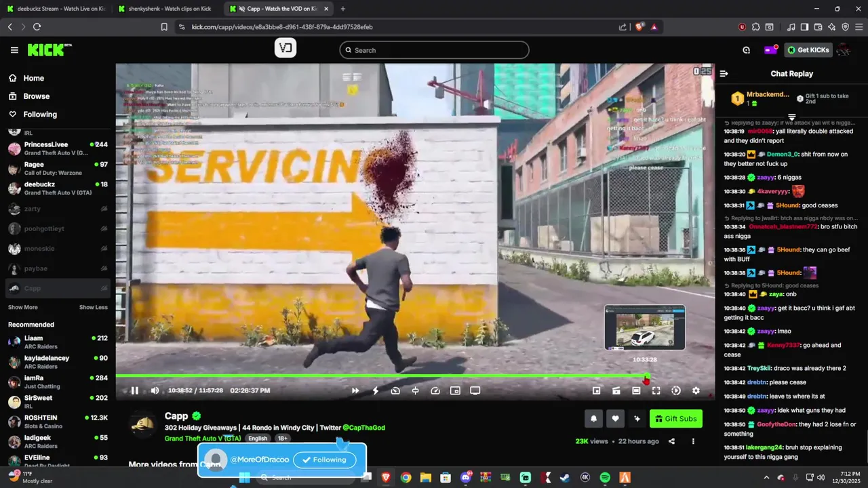Click Show More in following list
The image size is (868, 488).
(x=23, y=307)
